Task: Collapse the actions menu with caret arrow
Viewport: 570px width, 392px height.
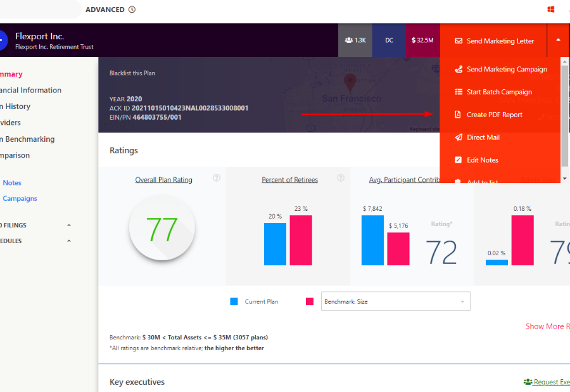Action: coord(558,40)
